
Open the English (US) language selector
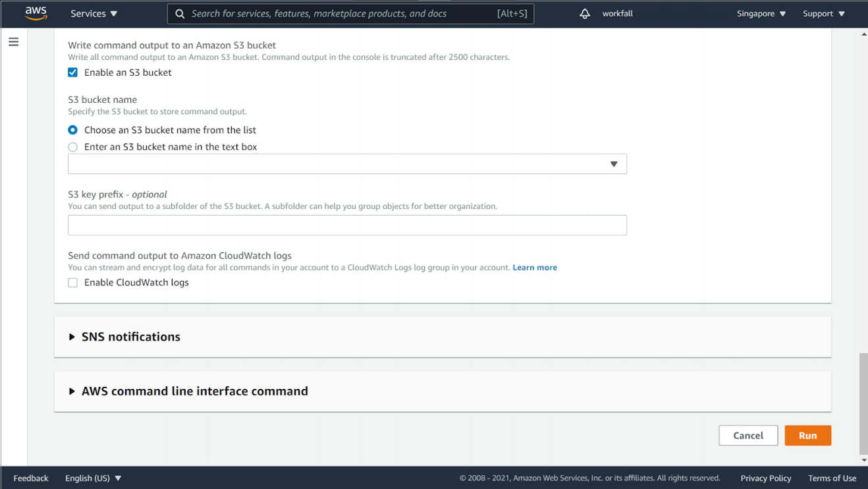coord(93,478)
